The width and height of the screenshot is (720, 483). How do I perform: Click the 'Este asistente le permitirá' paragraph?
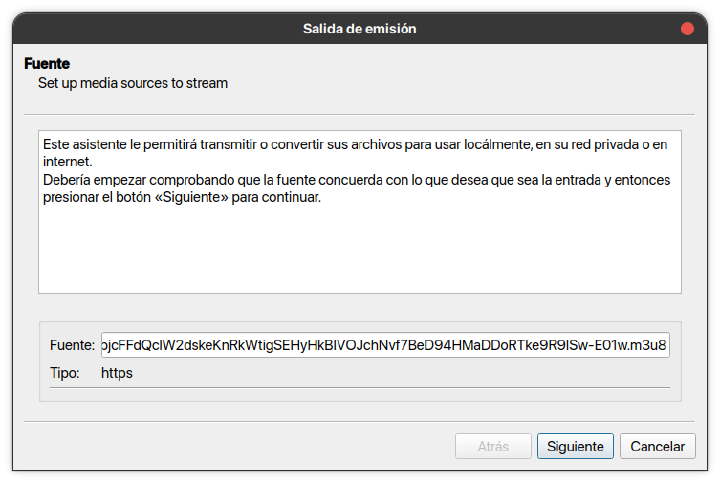pyautogui.click(x=355, y=153)
